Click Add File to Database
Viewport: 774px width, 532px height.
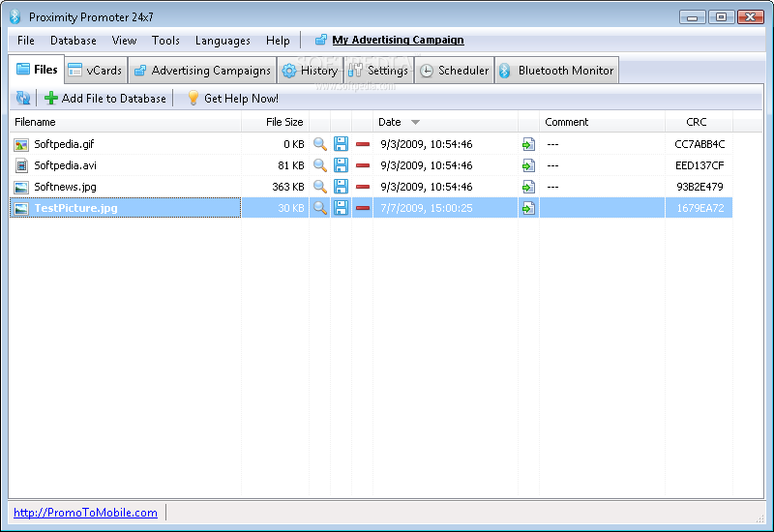(x=105, y=99)
